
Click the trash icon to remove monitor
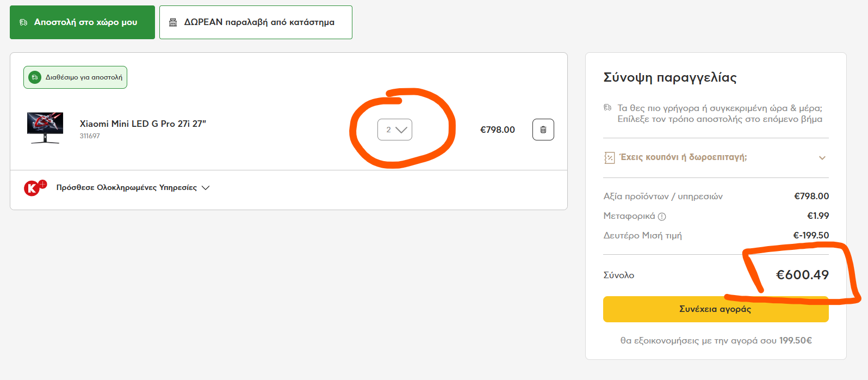(x=543, y=130)
